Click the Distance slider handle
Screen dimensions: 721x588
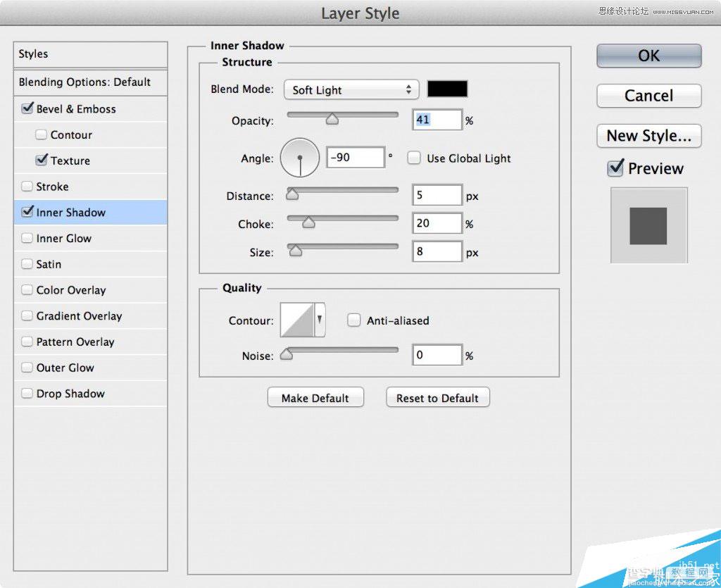(292, 194)
